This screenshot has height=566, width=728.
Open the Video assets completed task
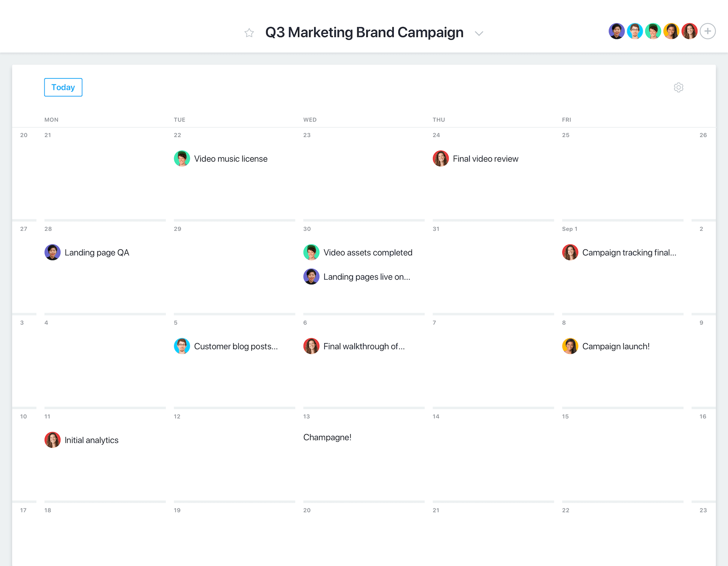(368, 252)
